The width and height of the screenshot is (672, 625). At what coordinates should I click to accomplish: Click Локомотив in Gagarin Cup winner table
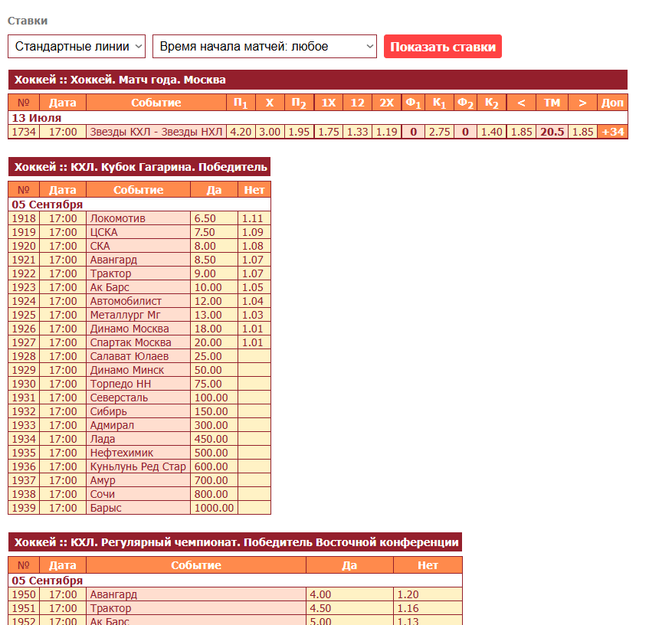point(138,218)
